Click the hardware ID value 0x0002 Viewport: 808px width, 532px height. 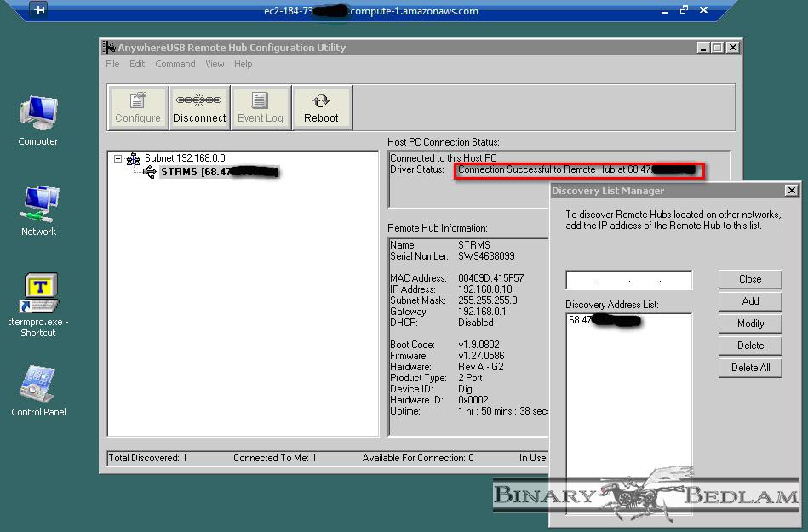tap(473, 400)
